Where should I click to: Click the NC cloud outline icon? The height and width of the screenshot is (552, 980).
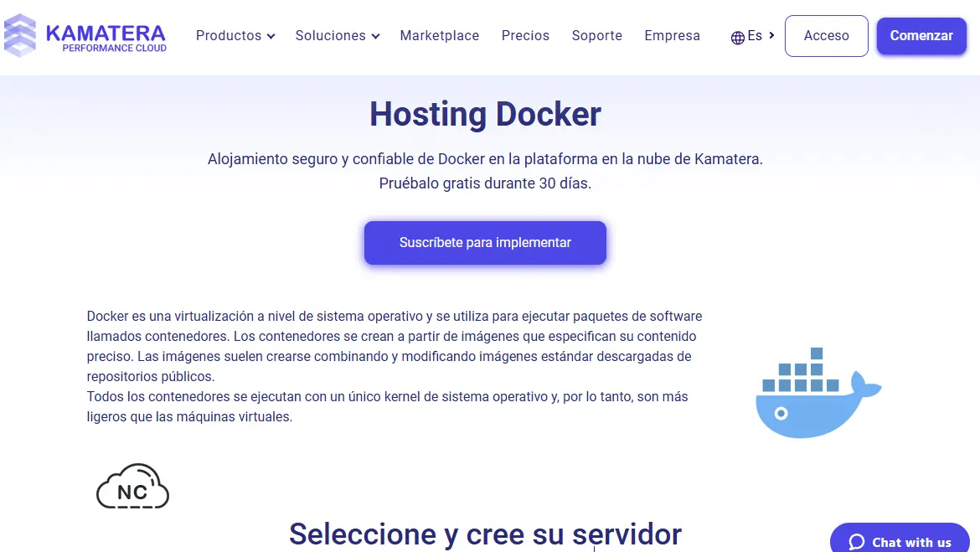point(132,488)
